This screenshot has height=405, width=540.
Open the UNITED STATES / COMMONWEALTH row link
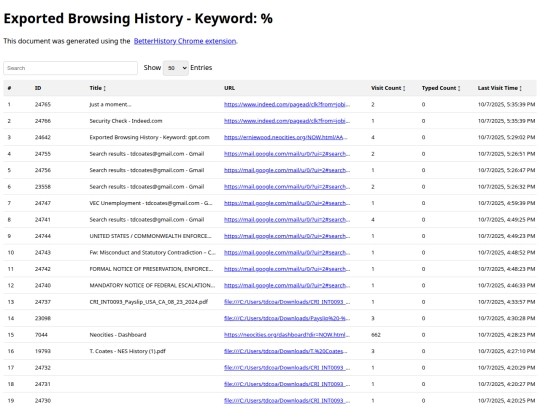point(287,236)
